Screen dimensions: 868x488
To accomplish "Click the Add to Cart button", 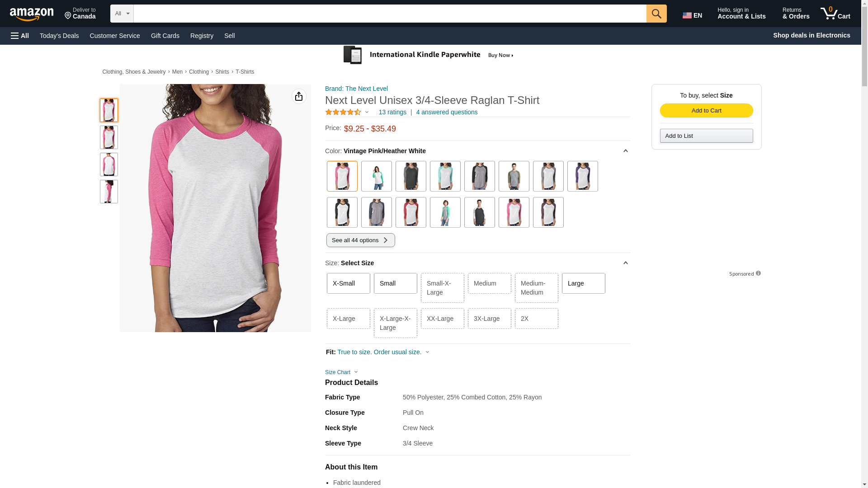I will 706,111.
